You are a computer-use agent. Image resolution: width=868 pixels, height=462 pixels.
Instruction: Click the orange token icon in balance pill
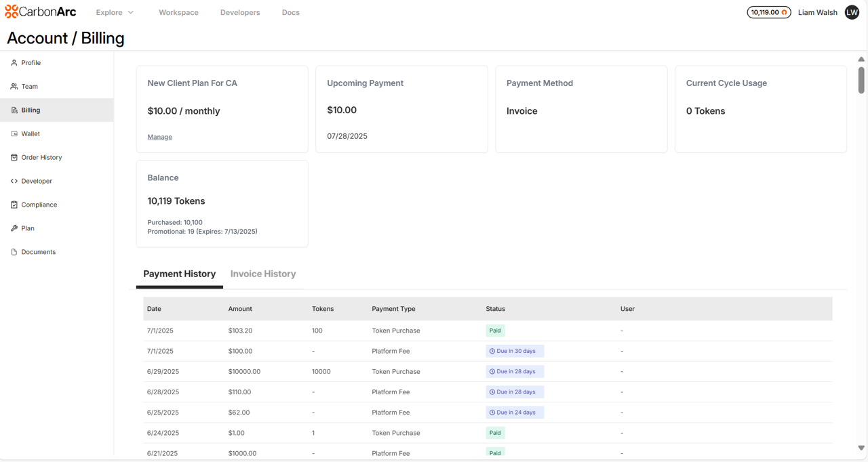pyautogui.click(x=784, y=12)
